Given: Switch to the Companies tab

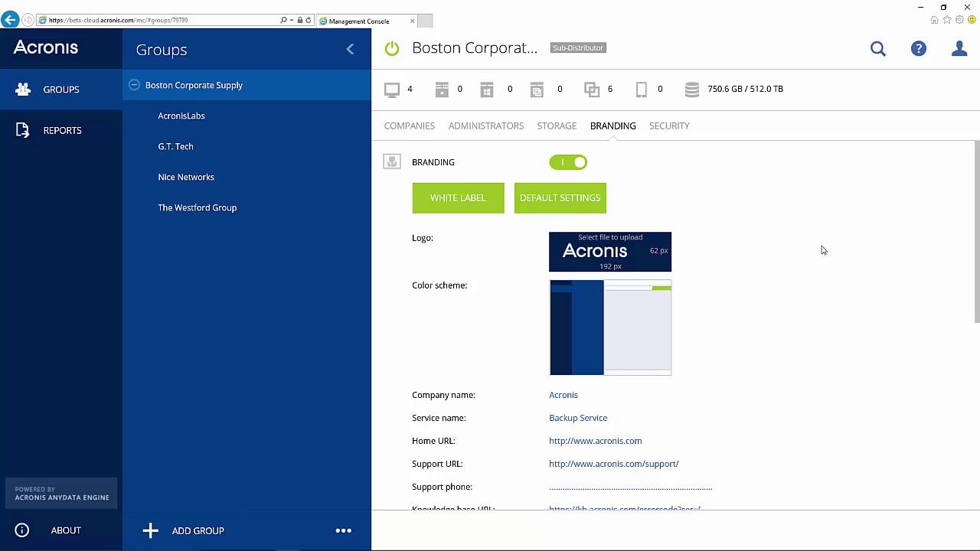Looking at the screenshot, I should 410,126.
